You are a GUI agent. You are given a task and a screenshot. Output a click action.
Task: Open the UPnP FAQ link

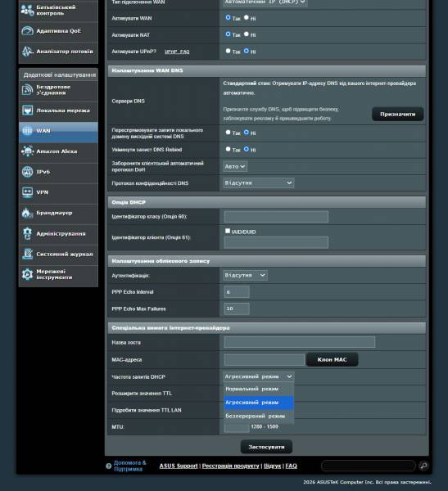pyautogui.click(x=177, y=52)
